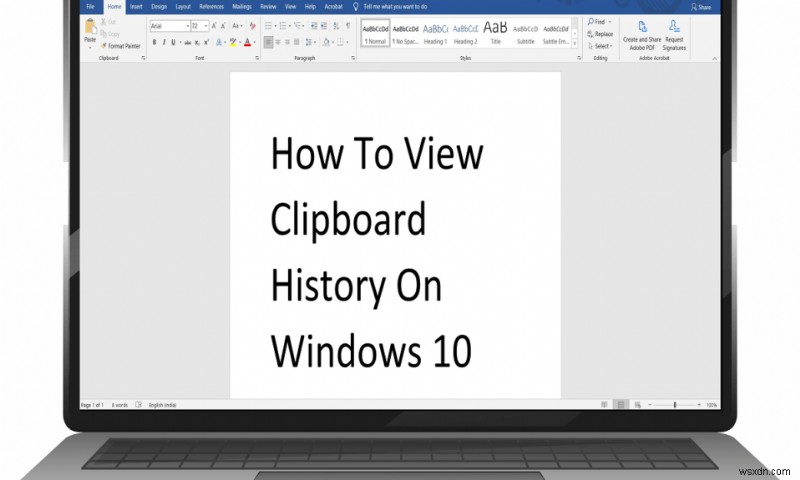The width and height of the screenshot is (800, 480).
Task: Decrease paragraph indent
Action: [x=314, y=26]
